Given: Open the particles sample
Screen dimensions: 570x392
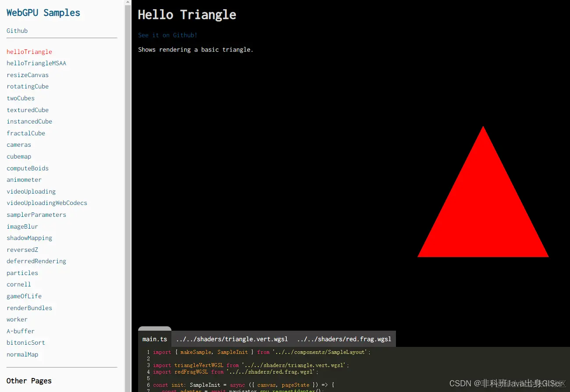Looking at the screenshot, I should tap(22, 273).
